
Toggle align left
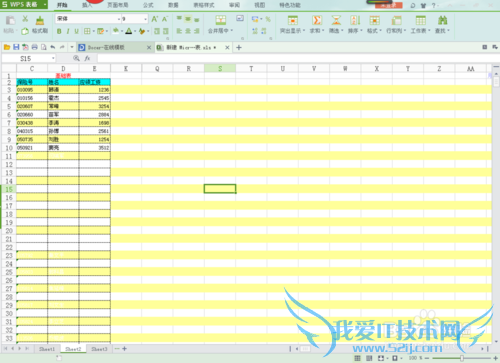coord(179,31)
